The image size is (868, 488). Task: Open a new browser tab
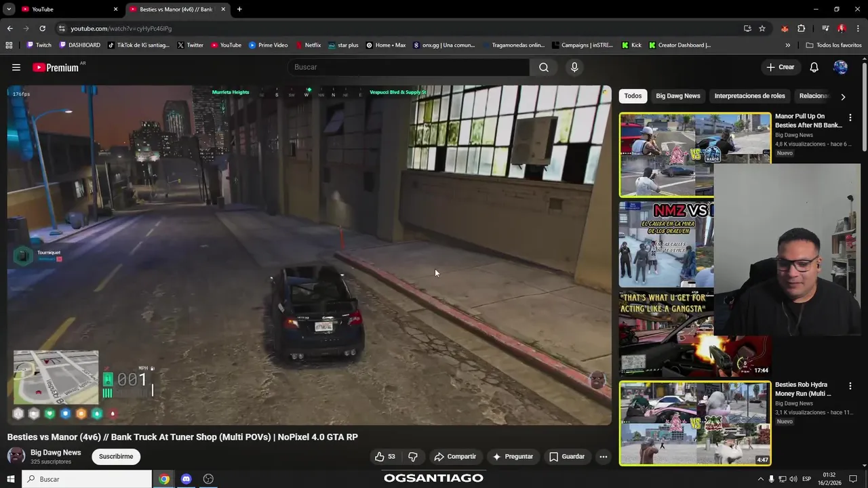[239, 9]
